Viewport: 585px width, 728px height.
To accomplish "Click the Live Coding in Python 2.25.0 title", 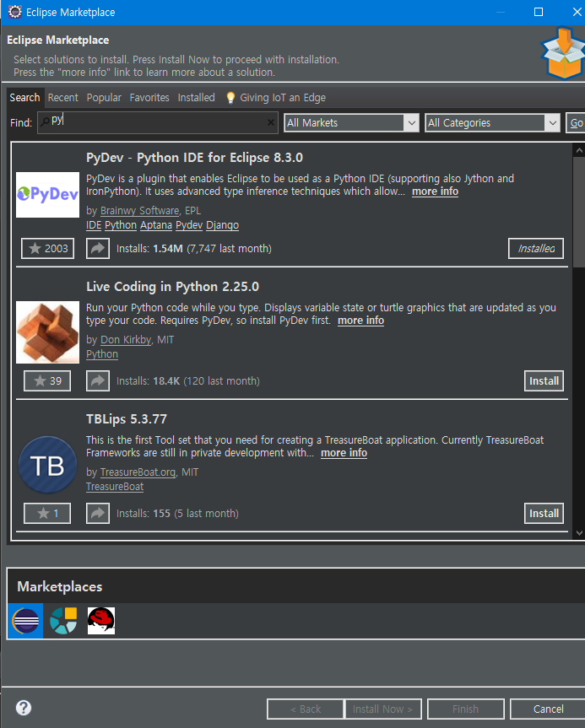I will pyautogui.click(x=173, y=287).
